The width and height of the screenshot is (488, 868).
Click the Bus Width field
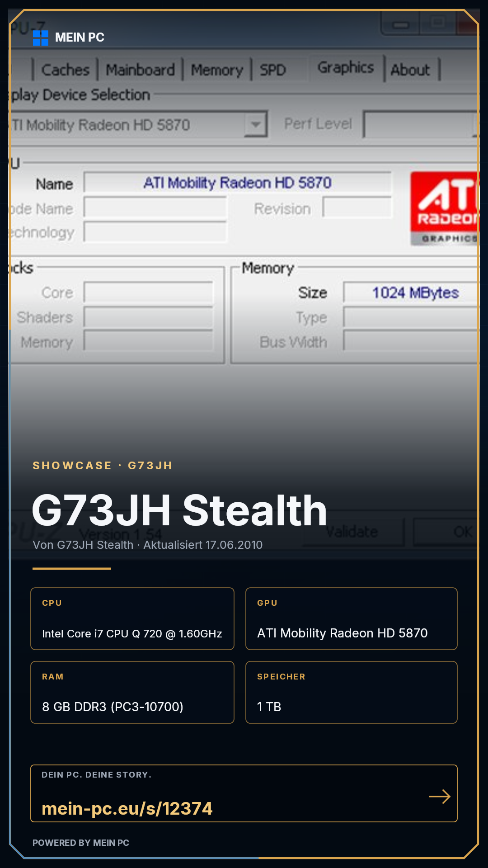(411, 341)
